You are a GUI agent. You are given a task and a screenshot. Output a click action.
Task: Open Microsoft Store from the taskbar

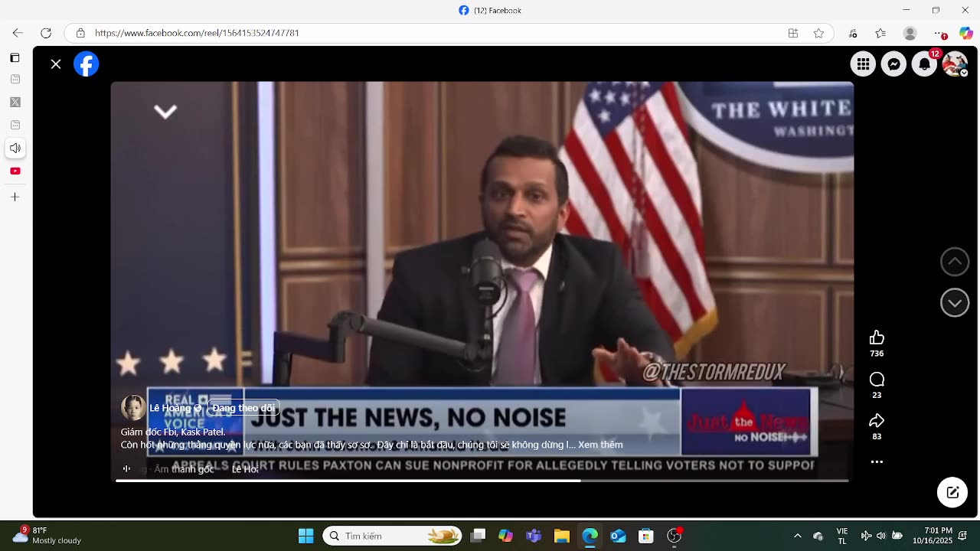click(x=646, y=536)
